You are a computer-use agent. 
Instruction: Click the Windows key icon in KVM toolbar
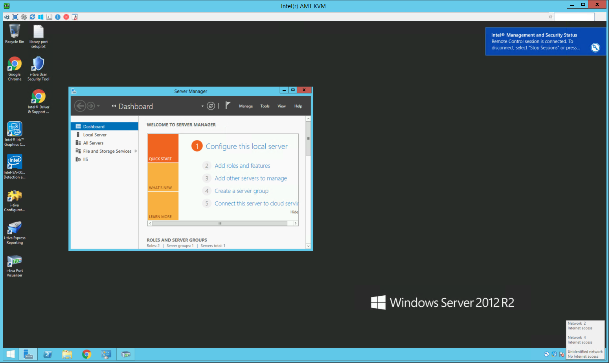point(41,17)
